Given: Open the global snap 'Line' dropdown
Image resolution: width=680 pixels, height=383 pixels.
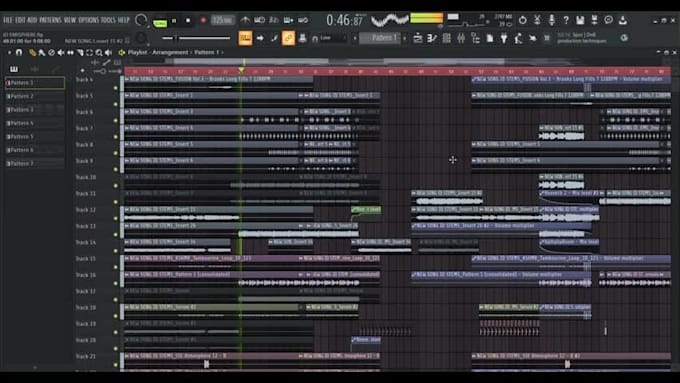Looking at the screenshot, I should point(333,38).
